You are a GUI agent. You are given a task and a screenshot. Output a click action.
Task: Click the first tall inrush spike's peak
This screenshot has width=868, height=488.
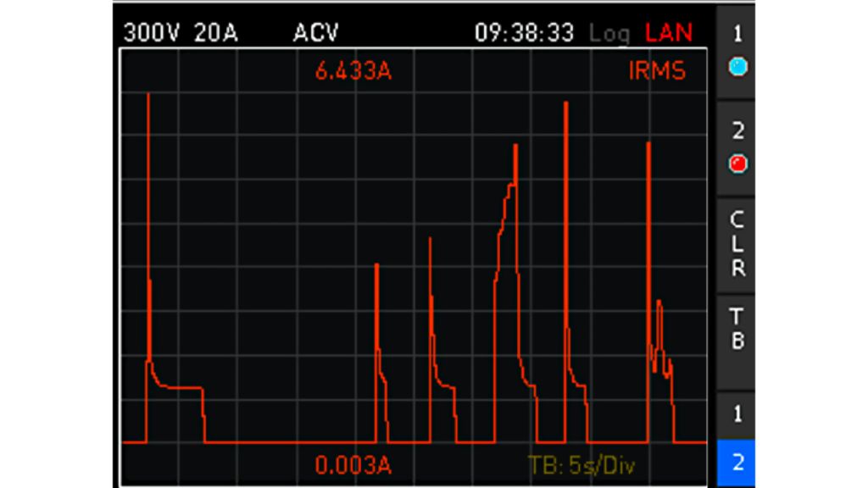[x=148, y=96]
